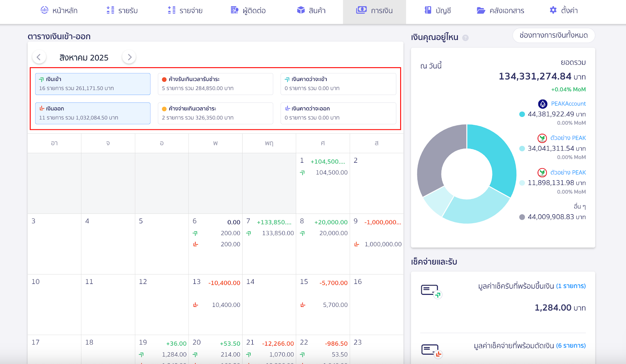Open the บัญชี accounting menu
Screen dimensions: 626x364
click(438, 11)
